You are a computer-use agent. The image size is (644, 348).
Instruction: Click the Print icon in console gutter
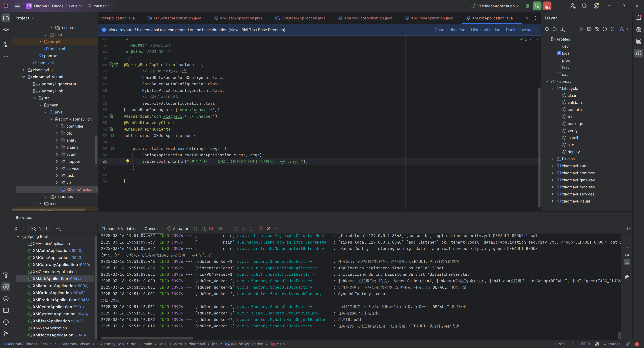(x=627, y=270)
